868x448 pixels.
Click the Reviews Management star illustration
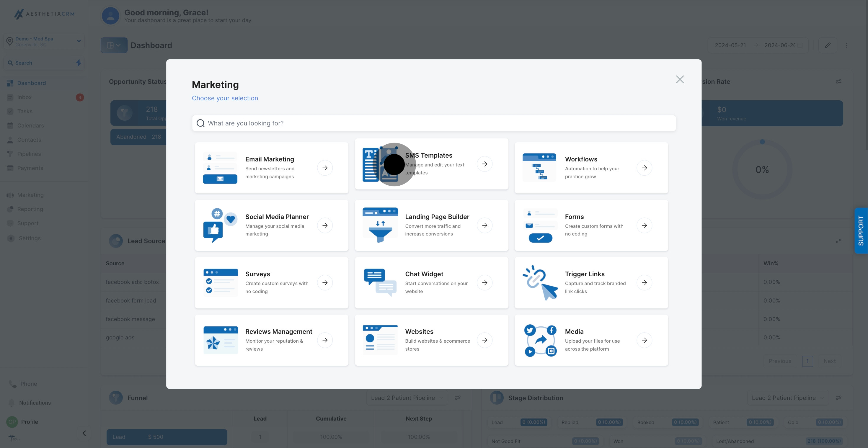point(221,340)
